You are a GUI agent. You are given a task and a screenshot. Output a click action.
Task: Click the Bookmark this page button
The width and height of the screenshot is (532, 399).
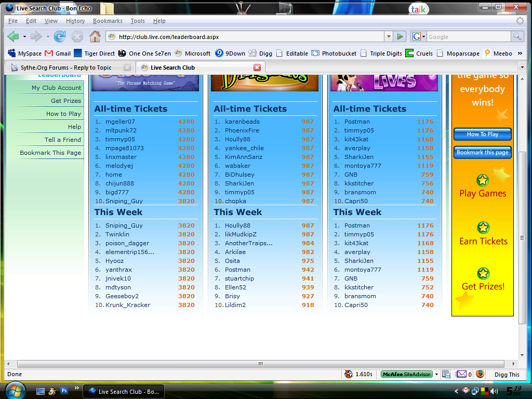483,152
